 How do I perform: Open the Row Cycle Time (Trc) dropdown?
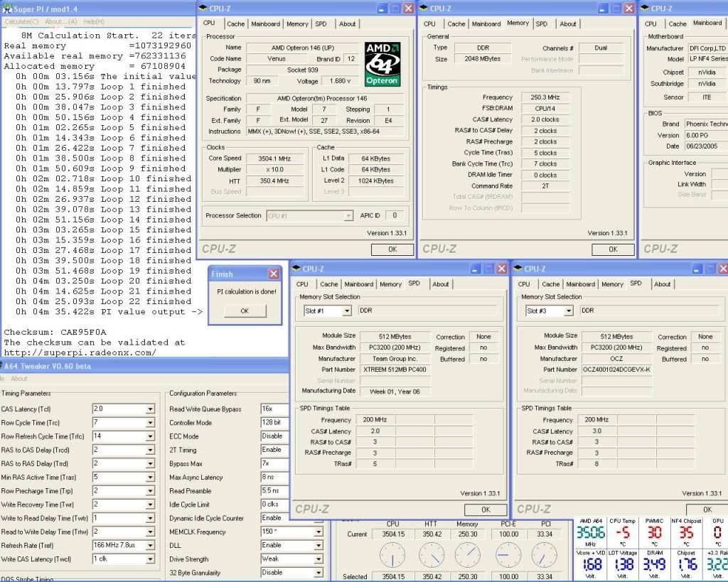click(x=150, y=423)
